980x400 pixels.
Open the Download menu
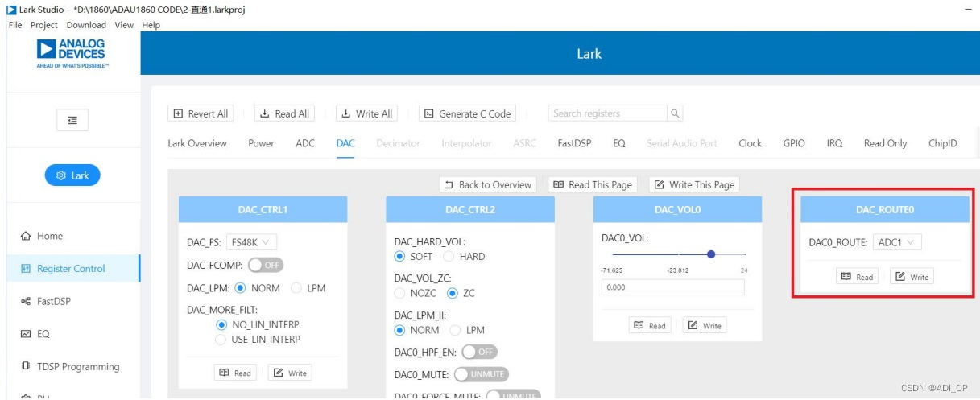(x=86, y=25)
